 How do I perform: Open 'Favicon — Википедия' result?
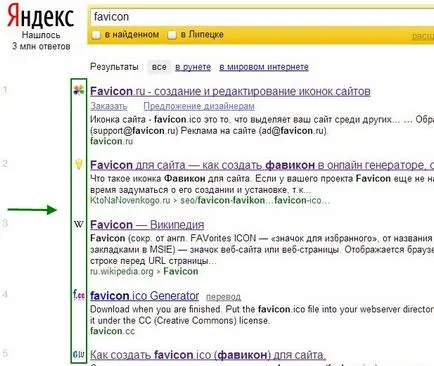click(x=147, y=225)
